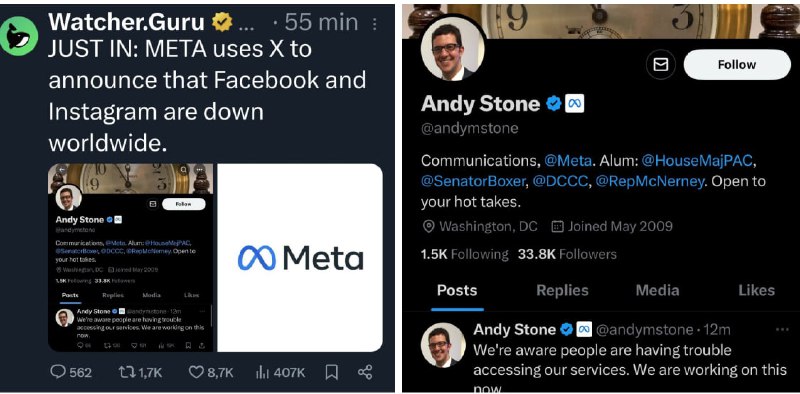This screenshot has width=800, height=394.
Task: Open Watcher.Guru's green whale avatar
Action: click(x=19, y=35)
